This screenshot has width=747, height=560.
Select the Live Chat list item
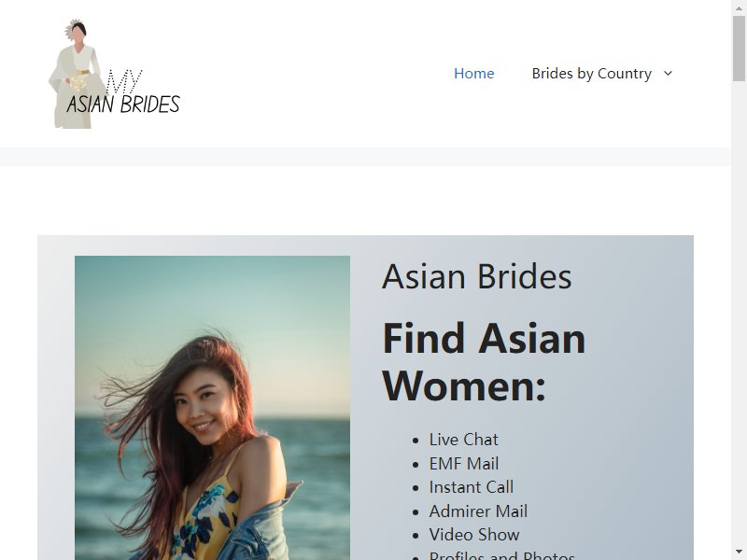point(463,440)
